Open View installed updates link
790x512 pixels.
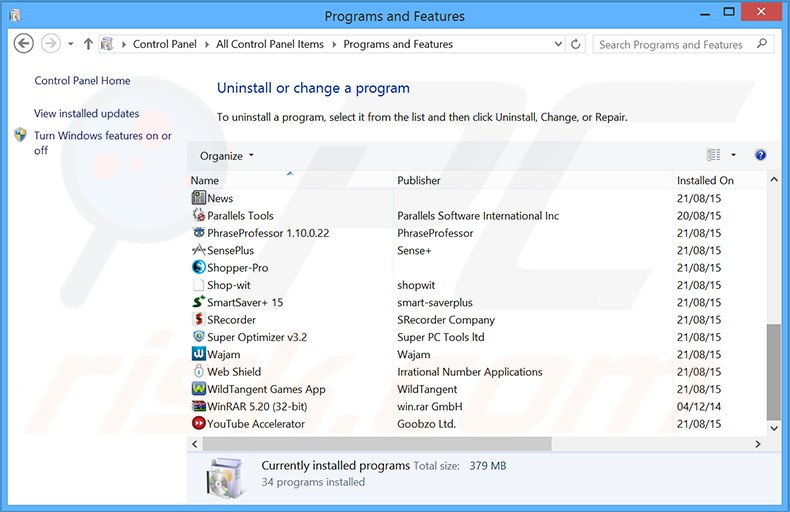[x=86, y=113]
